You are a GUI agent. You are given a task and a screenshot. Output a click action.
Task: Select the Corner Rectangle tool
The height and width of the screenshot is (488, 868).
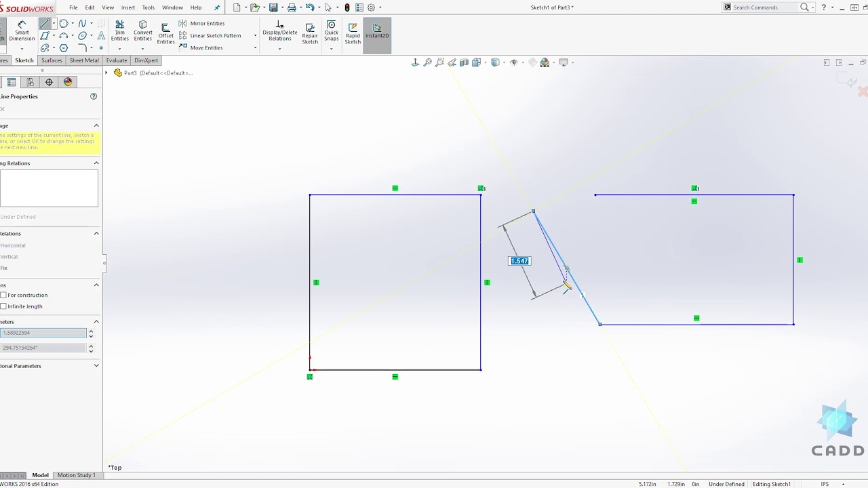pos(45,36)
